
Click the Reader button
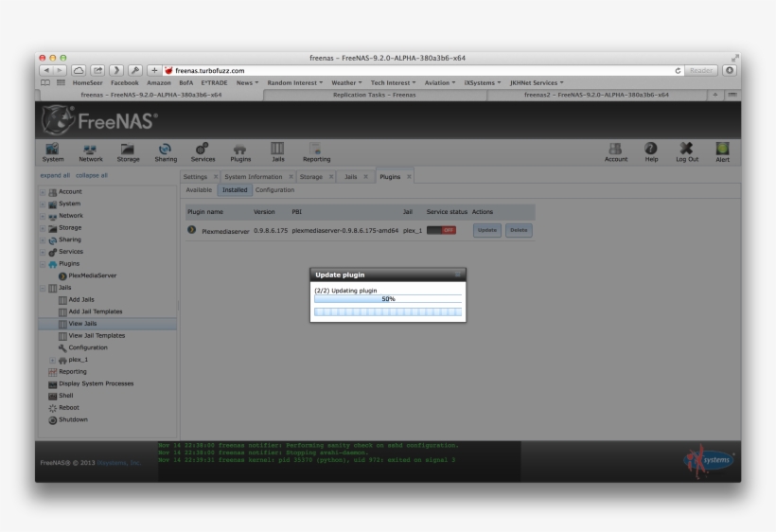(x=701, y=70)
